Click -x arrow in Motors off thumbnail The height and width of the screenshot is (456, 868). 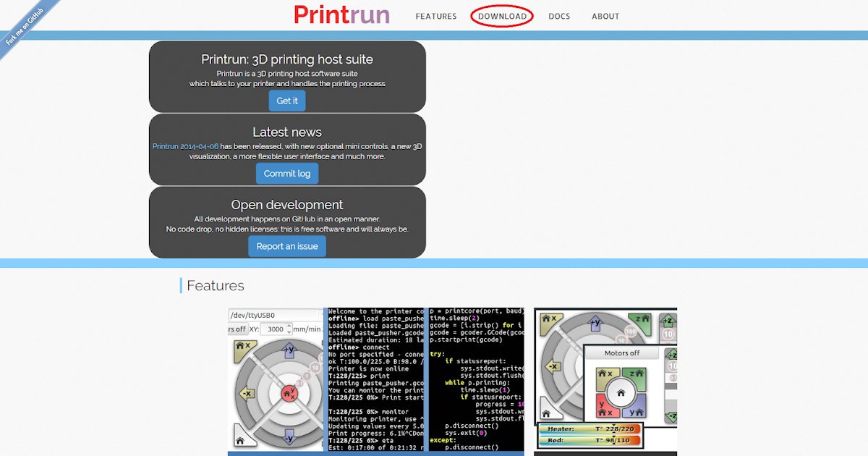553,366
